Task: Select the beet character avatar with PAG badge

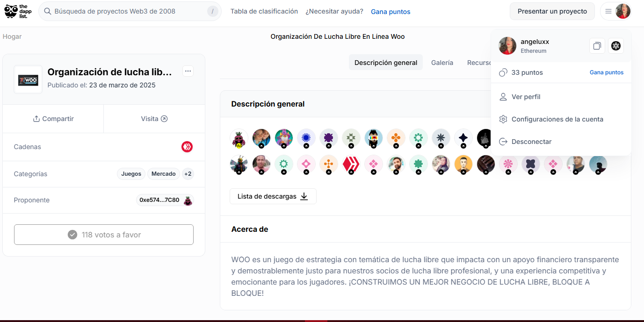Action: pyautogui.click(x=239, y=138)
